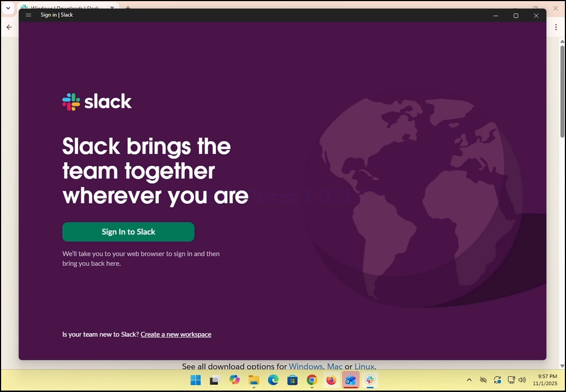Image resolution: width=566 pixels, height=392 pixels.
Task: Click the Slack logo on sign-in page
Action: pyautogui.click(x=97, y=102)
